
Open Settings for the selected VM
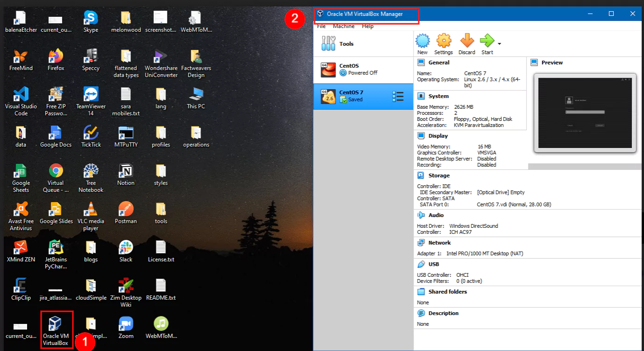click(x=444, y=44)
